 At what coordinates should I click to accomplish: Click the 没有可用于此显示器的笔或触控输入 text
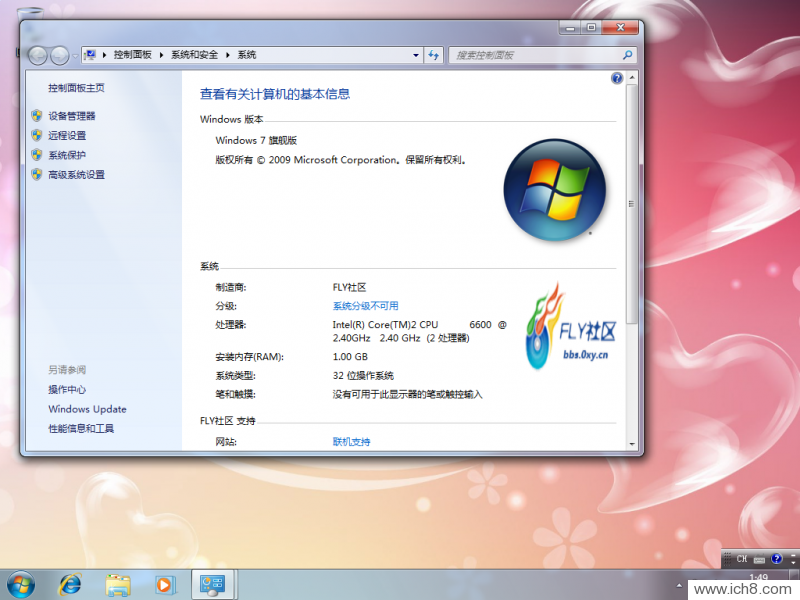pyautogui.click(x=408, y=394)
